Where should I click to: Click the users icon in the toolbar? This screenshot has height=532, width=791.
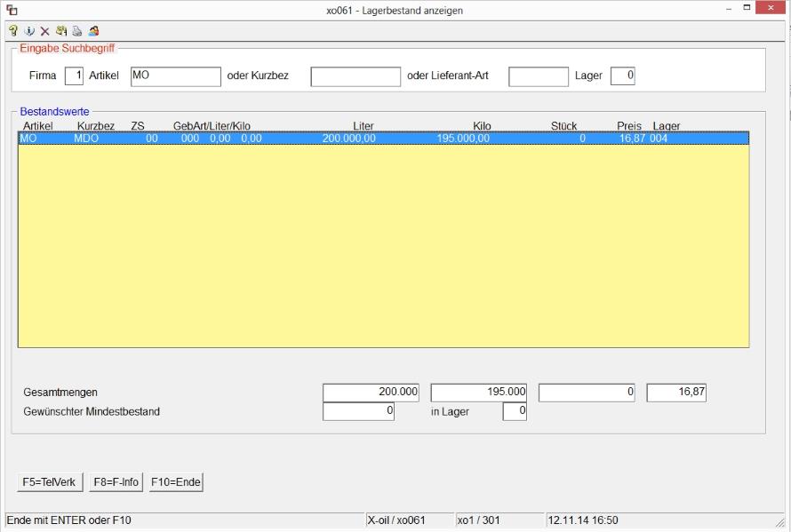coord(93,31)
